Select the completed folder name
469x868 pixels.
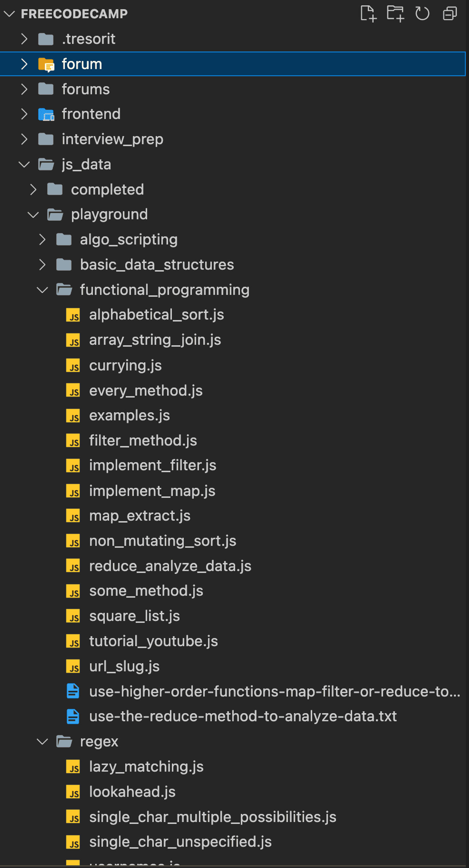click(107, 190)
